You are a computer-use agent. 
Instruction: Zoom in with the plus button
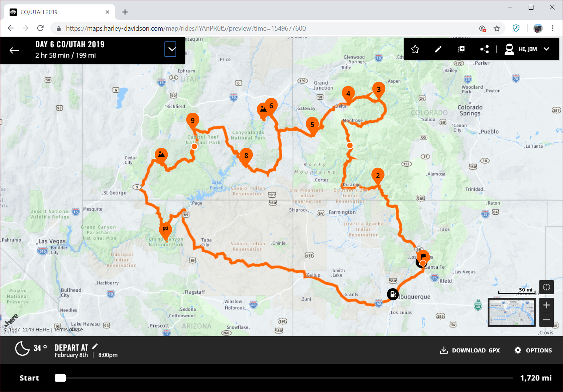click(x=546, y=305)
